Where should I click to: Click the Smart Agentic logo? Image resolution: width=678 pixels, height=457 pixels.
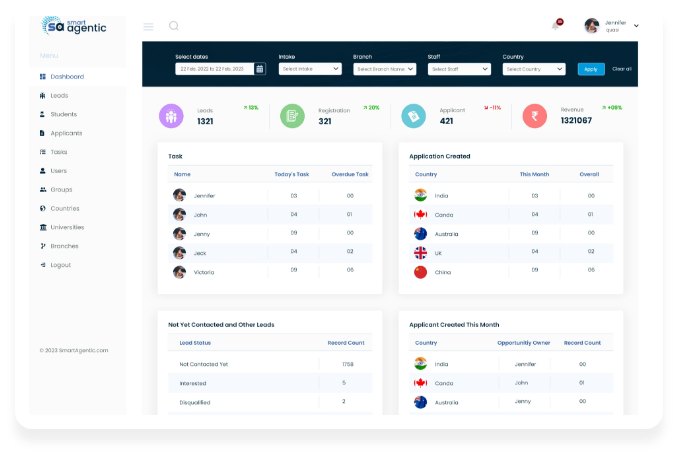point(74,25)
